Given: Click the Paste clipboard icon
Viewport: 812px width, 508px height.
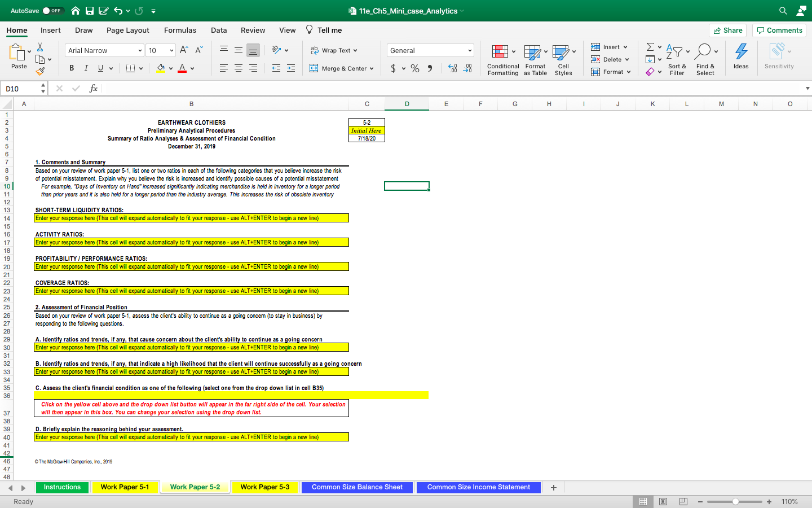Looking at the screenshot, I should pos(17,52).
